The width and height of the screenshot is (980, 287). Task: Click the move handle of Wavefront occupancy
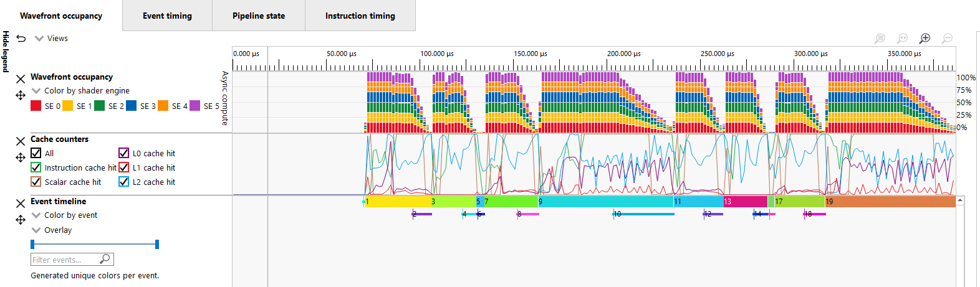(21, 95)
